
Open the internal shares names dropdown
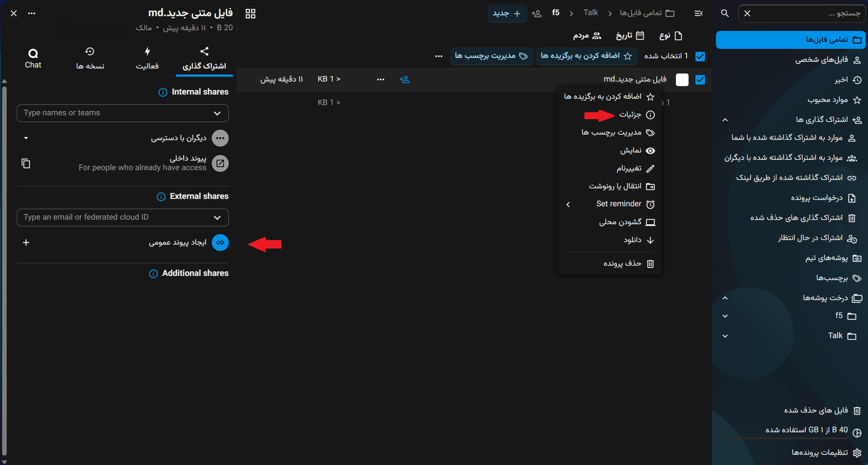[x=123, y=113]
